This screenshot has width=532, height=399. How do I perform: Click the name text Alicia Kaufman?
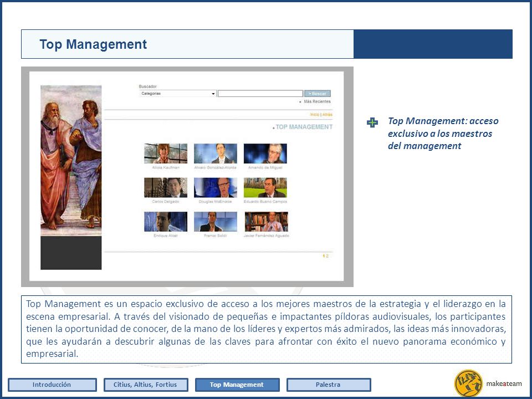tap(166, 167)
